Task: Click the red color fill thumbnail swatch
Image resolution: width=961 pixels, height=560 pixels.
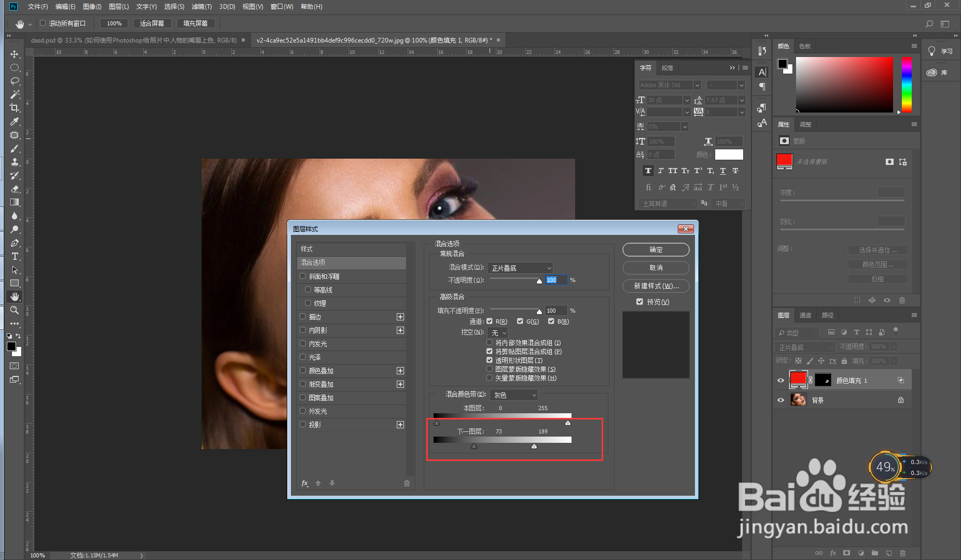Action: pos(798,379)
